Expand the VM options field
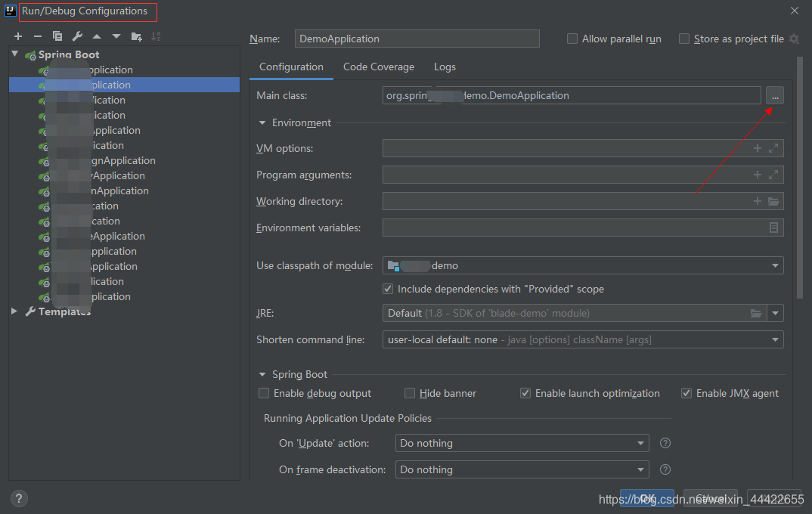Screen dimensions: 812x514 coord(773,149)
